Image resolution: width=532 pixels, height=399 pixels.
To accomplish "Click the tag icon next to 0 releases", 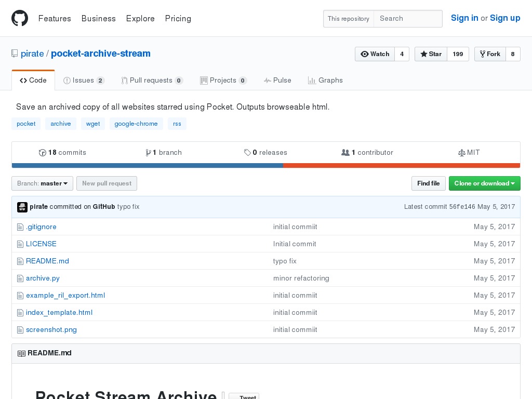I will coord(247,153).
